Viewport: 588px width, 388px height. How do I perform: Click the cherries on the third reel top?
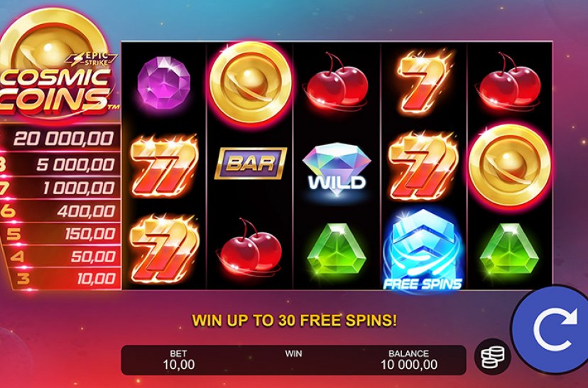[336, 82]
